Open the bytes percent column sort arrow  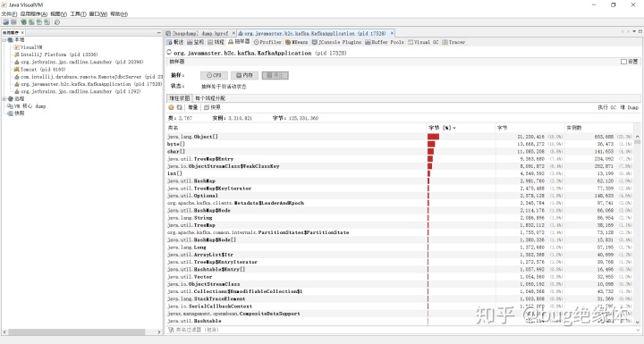click(x=454, y=128)
